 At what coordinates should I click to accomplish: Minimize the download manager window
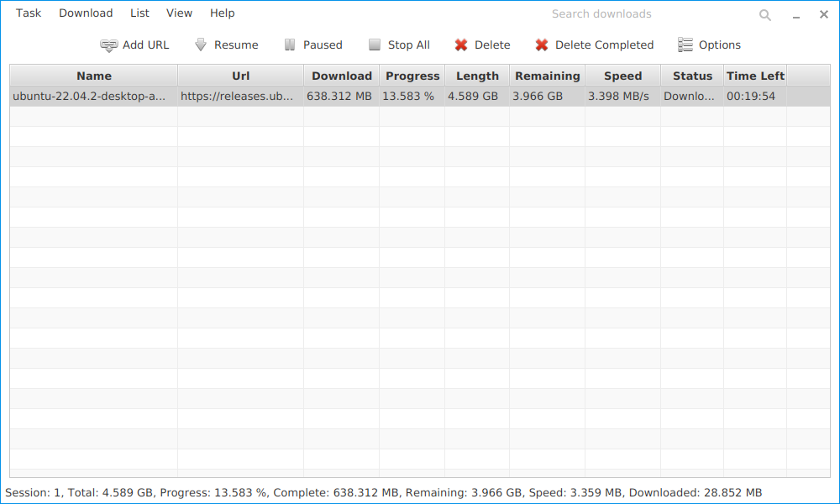coord(796,15)
